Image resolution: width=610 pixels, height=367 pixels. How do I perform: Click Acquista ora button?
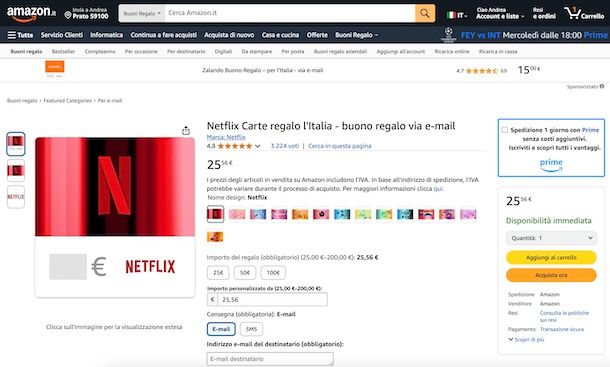[x=551, y=275]
